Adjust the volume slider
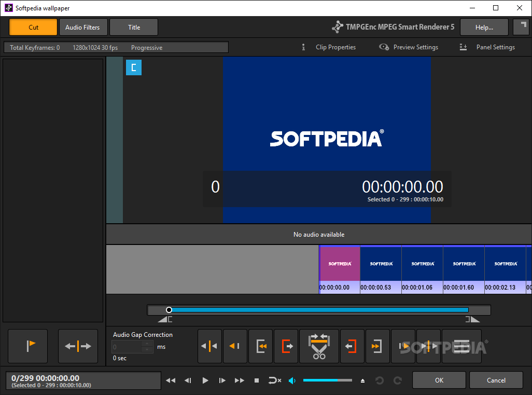 tap(327, 380)
